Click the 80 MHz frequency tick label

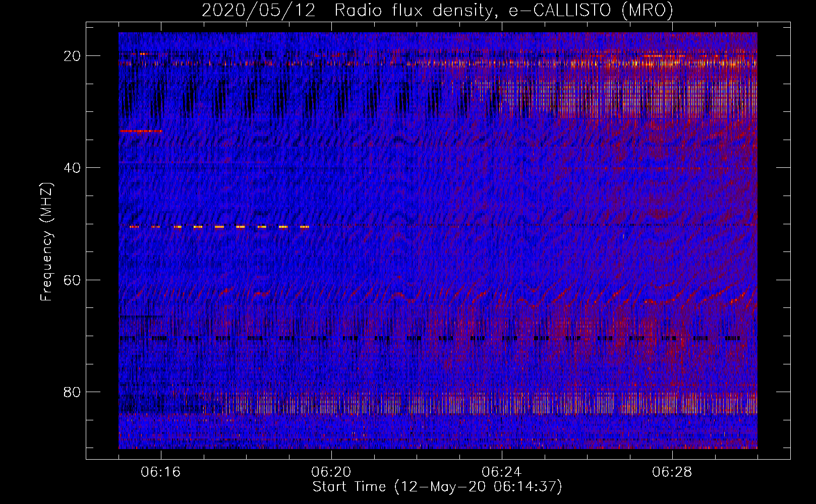[72, 392]
